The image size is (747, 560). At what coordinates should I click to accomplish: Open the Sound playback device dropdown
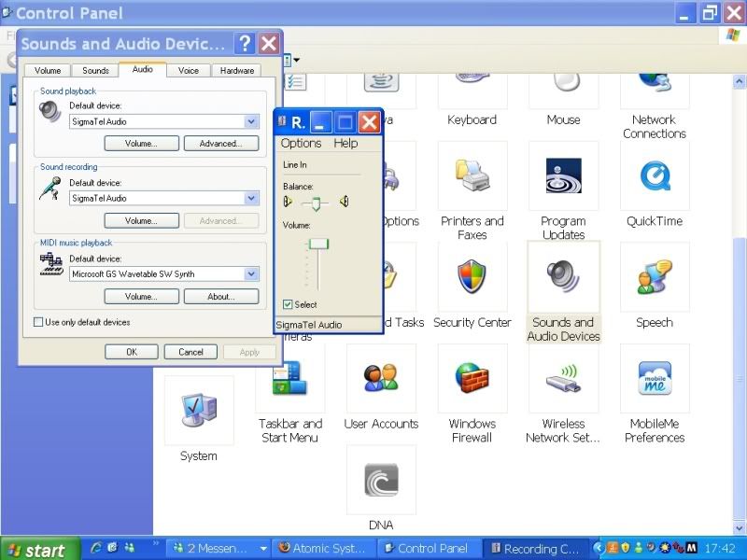(250, 121)
